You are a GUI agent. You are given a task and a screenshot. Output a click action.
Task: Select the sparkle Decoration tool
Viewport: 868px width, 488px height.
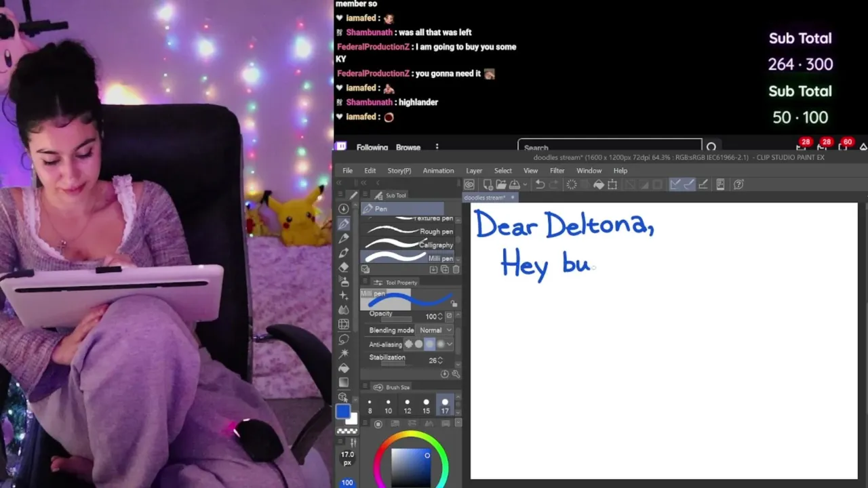click(344, 296)
